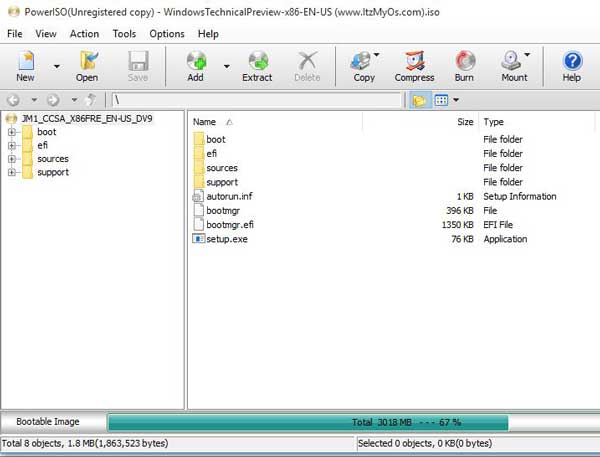
Task: Select the bootmgr.efi file
Action: click(x=230, y=225)
